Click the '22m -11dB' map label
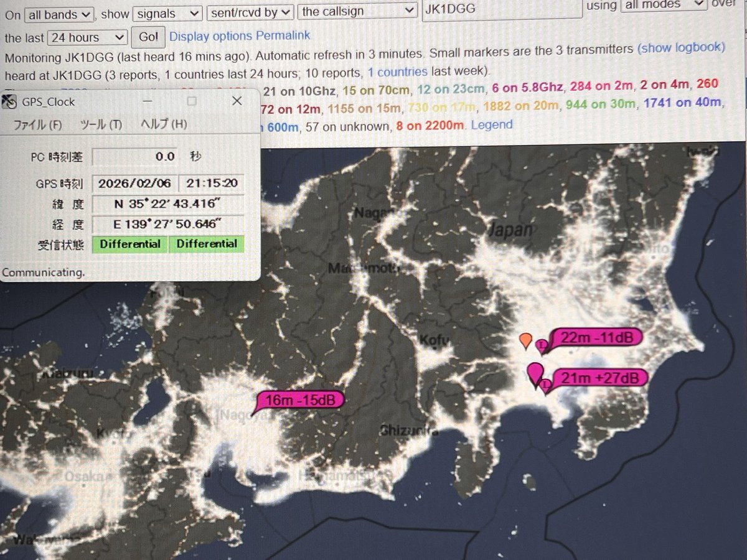Viewport: 747px width, 560px height. [596, 338]
